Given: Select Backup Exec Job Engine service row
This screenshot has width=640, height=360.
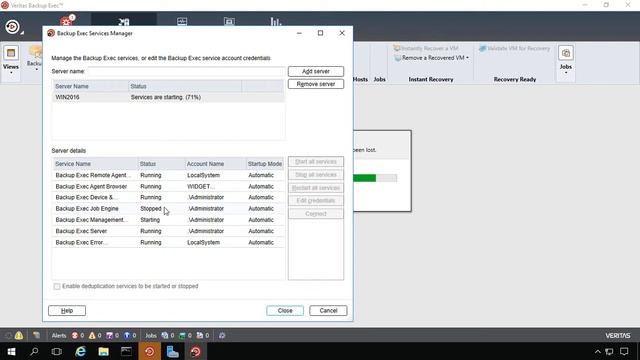Looking at the screenshot, I should coord(168,209).
